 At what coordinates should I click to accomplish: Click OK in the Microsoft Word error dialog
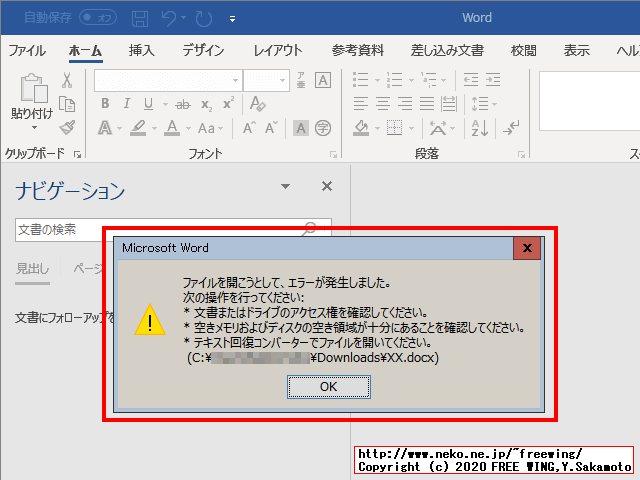(x=329, y=387)
